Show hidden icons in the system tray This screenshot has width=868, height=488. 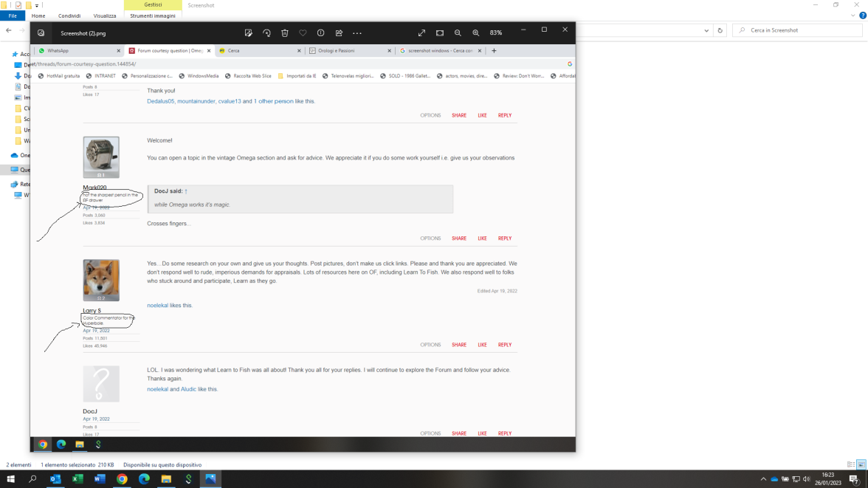[763, 479]
